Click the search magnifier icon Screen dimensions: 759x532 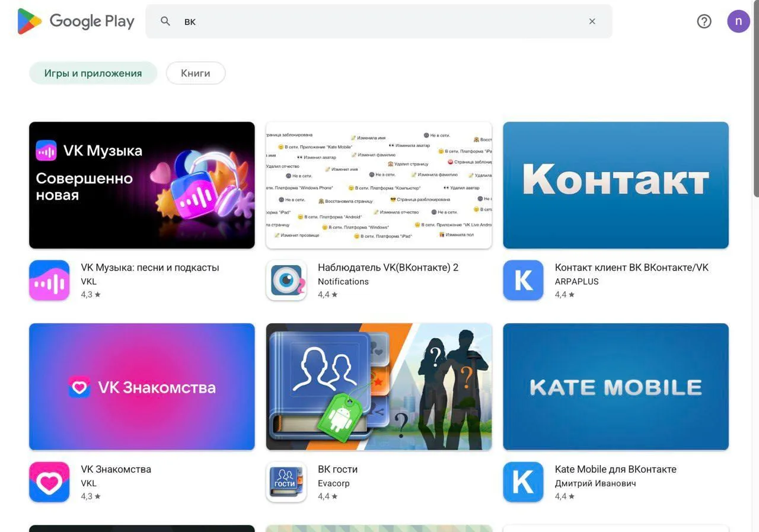tap(165, 21)
